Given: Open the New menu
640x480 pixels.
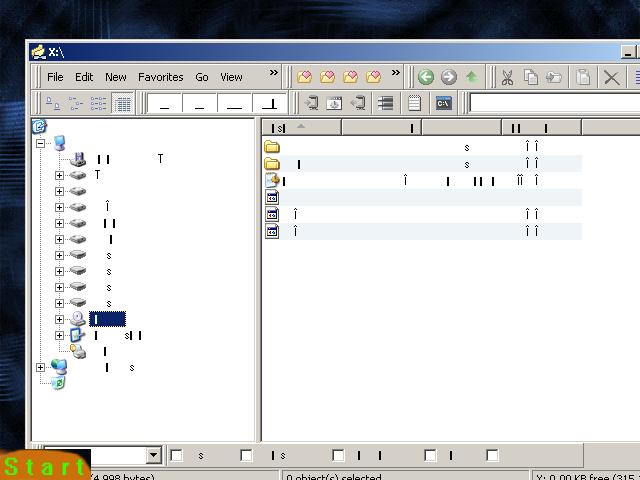Looking at the screenshot, I should [116, 77].
